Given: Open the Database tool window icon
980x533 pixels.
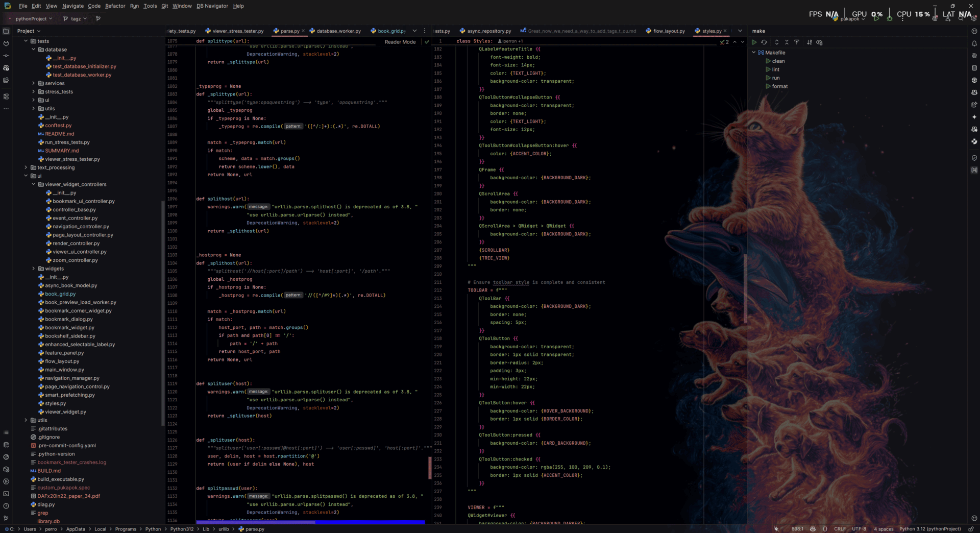Looking at the screenshot, I should pos(974,68).
